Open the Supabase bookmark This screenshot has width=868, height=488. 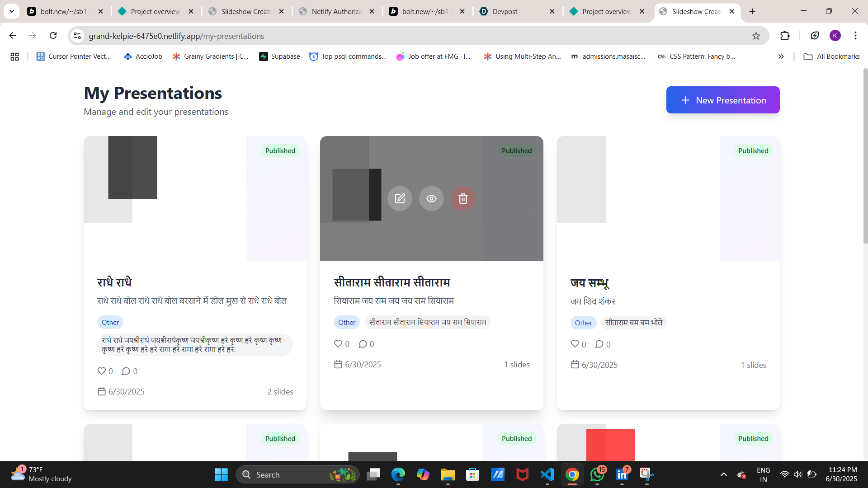279,56
